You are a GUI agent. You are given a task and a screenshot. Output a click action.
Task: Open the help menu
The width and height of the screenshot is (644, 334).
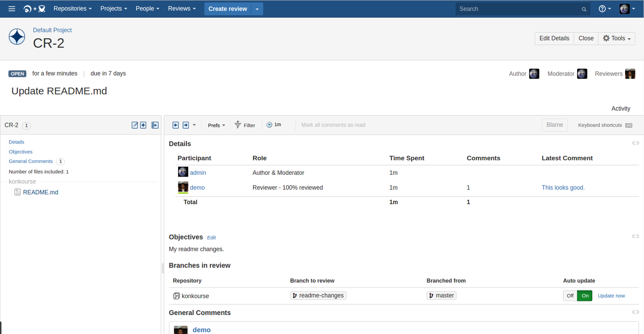(605, 9)
